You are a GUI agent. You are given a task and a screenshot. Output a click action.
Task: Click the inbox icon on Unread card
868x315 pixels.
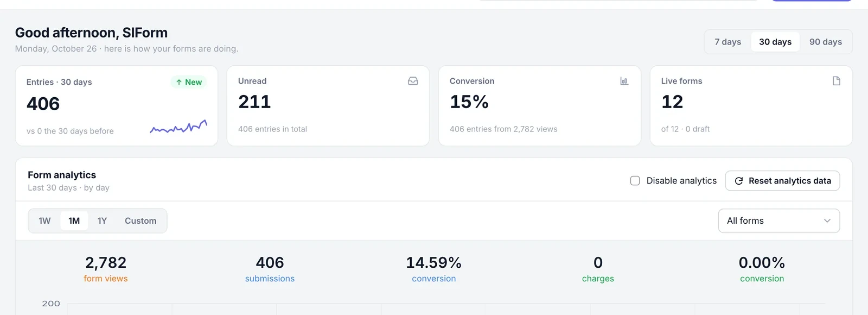coord(413,81)
